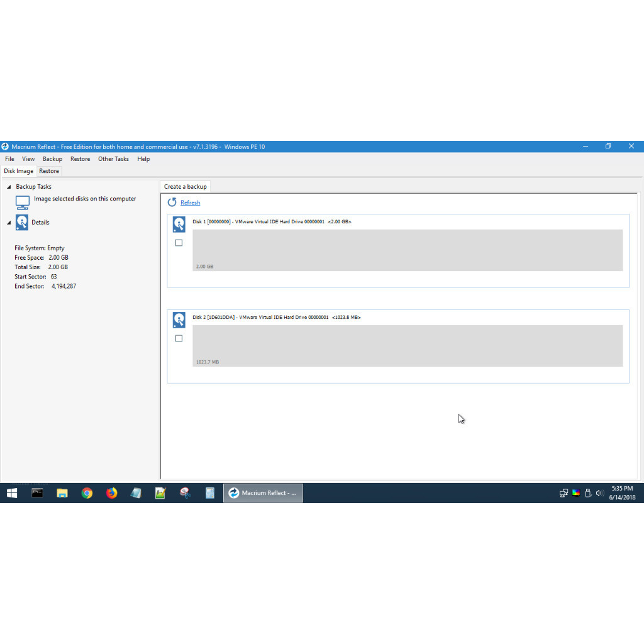Collapse the Backup Tasks section

pyautogui.click(x=9, y=187)
